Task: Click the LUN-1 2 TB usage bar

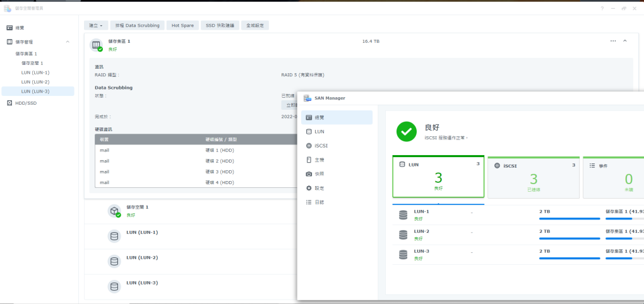Action: click(x=569, y=219)
